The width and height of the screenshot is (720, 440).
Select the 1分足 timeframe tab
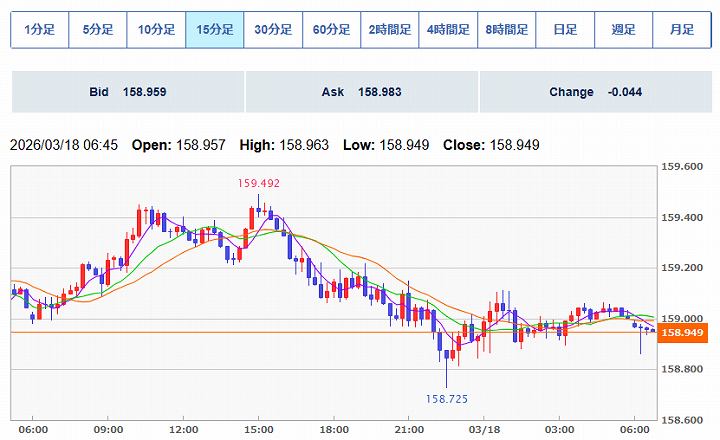click(x=40, y=30)
